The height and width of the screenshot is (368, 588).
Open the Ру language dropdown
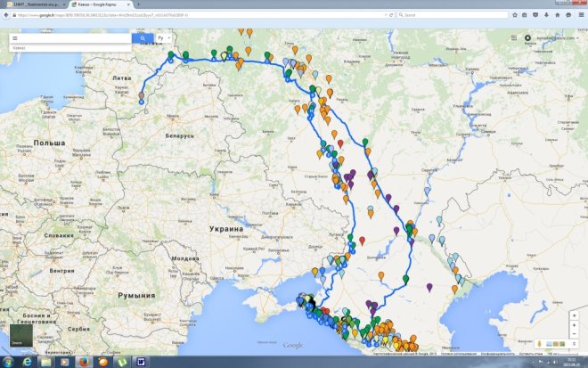tap(164, 38)
